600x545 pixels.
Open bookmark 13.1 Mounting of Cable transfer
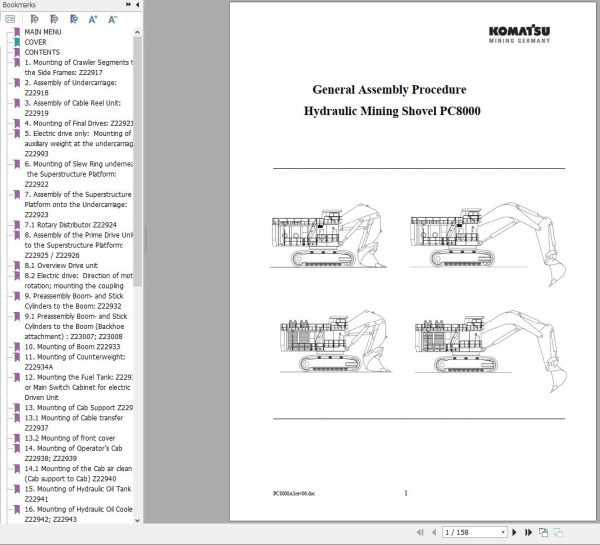coord(74,423)
